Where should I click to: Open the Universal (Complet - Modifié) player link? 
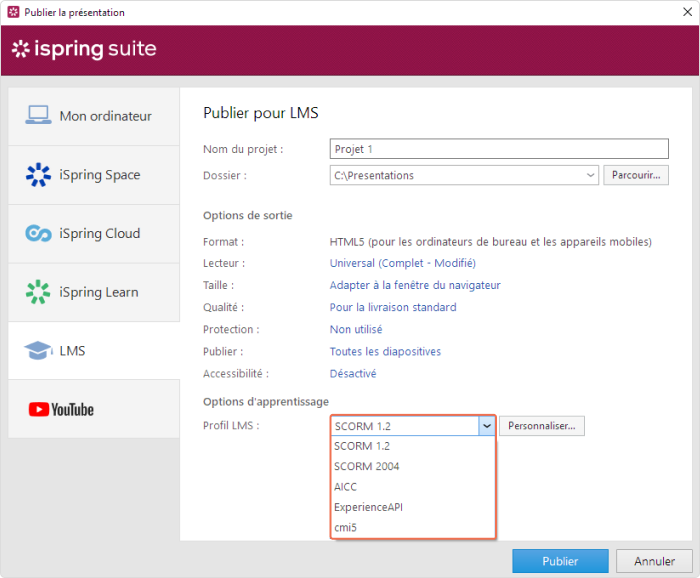point(403,263)
